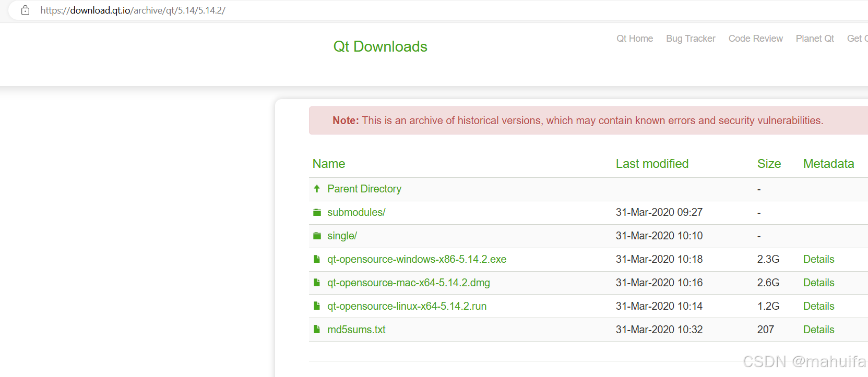This screenshot has height=377, width=868.
Task: Click date 31-Mar-2020 10:16
Action: point(659,283)
